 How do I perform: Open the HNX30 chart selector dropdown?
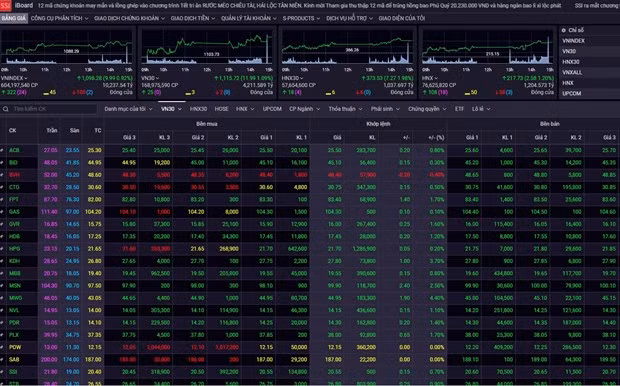pos(293,78)
